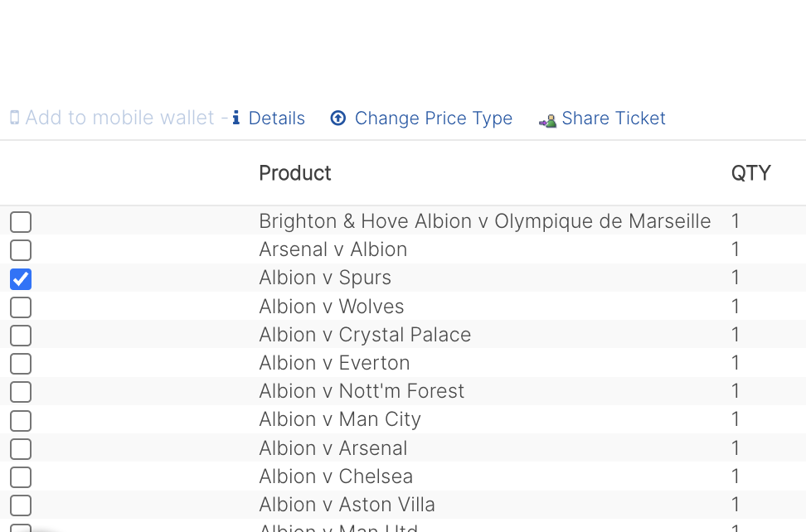Select the Share Ticket link
The height and width of the screenshot is (532, 806).
(614, 118)
